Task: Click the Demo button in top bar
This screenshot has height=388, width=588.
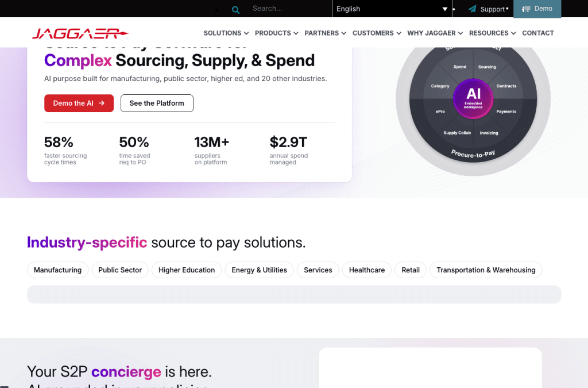Action: click(537, 9)
